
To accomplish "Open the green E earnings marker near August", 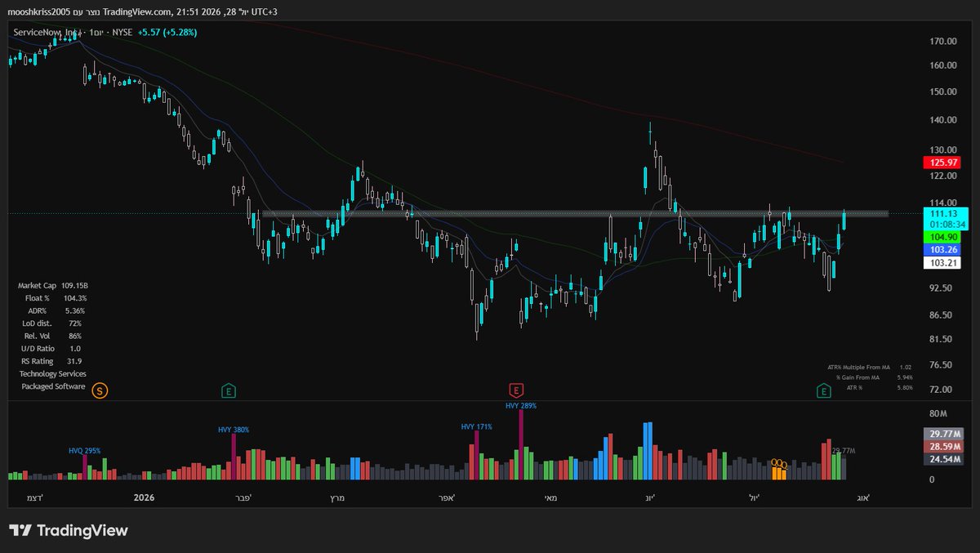I will pos(824,391).
